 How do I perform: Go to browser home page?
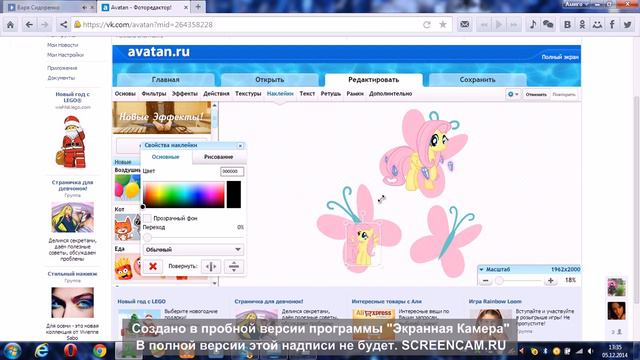pyautogui.click(x=10, y=25)
